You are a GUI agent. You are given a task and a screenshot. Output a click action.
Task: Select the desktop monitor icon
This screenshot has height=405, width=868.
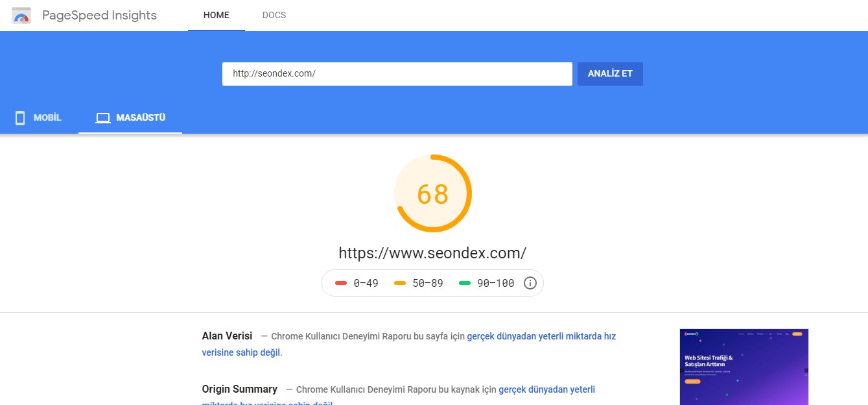102,117
